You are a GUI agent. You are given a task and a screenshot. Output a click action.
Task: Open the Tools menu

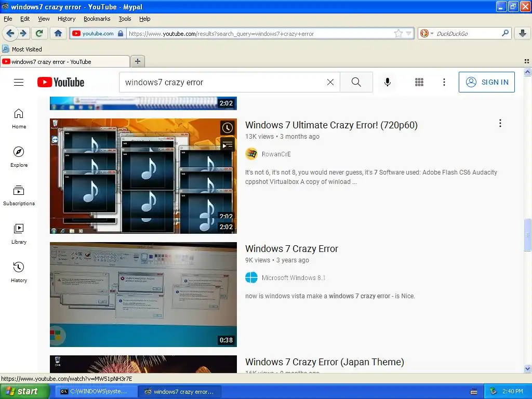[x=125, y=19]
